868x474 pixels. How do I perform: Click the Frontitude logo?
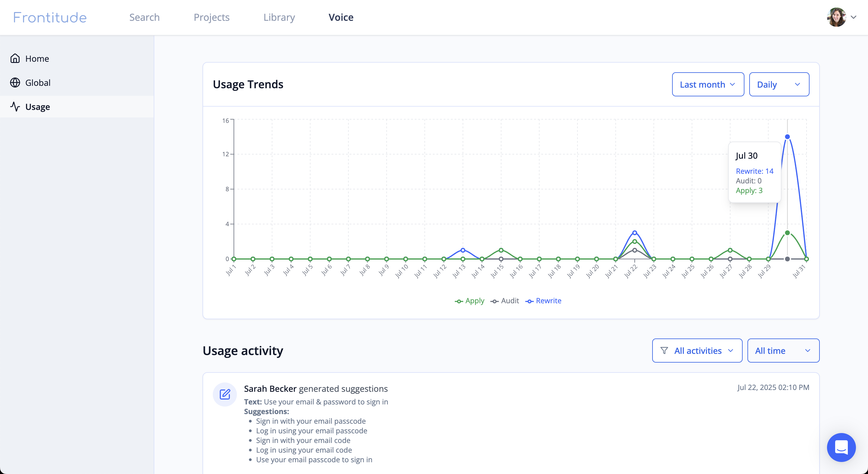[x=50, y=17]
